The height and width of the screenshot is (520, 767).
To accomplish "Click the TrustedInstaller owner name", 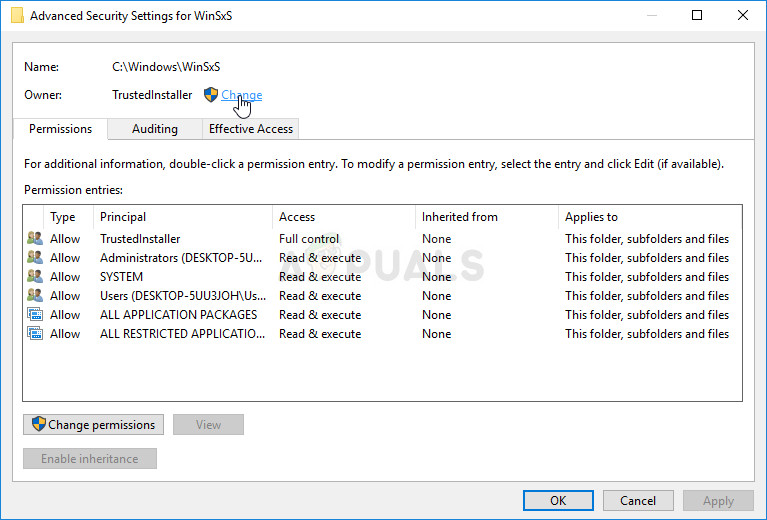I will pyautogui.click(x=152, y=95).
